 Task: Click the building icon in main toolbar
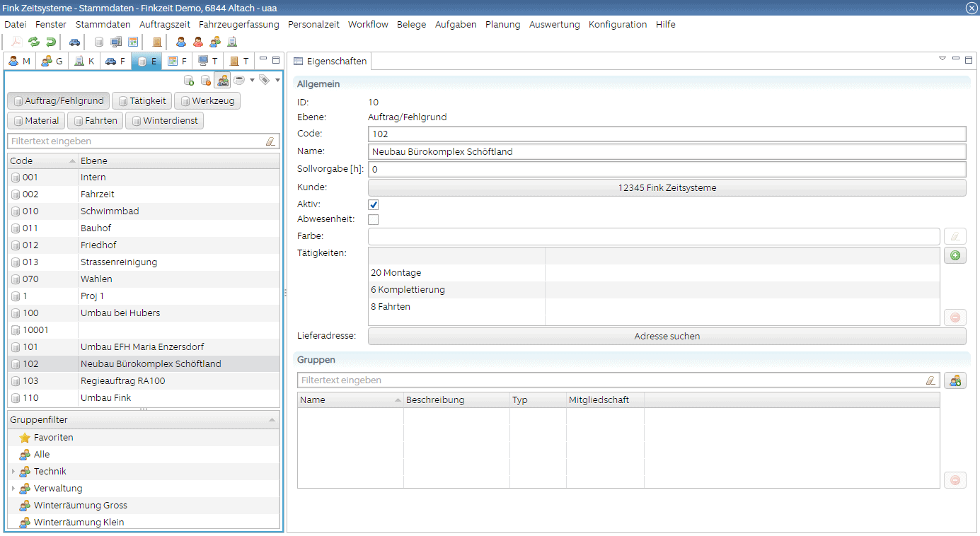coord(232,42)
